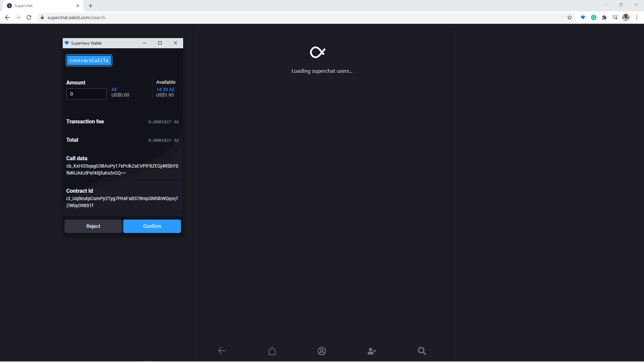Select the Superchat browser tab
The width and height of the screenshot is (644, 362).
coord(40,6)
